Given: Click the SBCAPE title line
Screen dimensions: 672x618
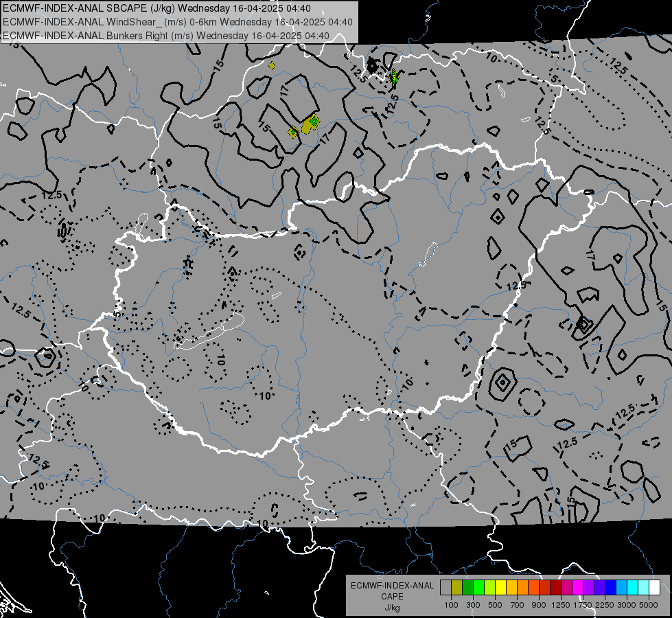Looking at the screenshot, I should (x=157, y=8).
